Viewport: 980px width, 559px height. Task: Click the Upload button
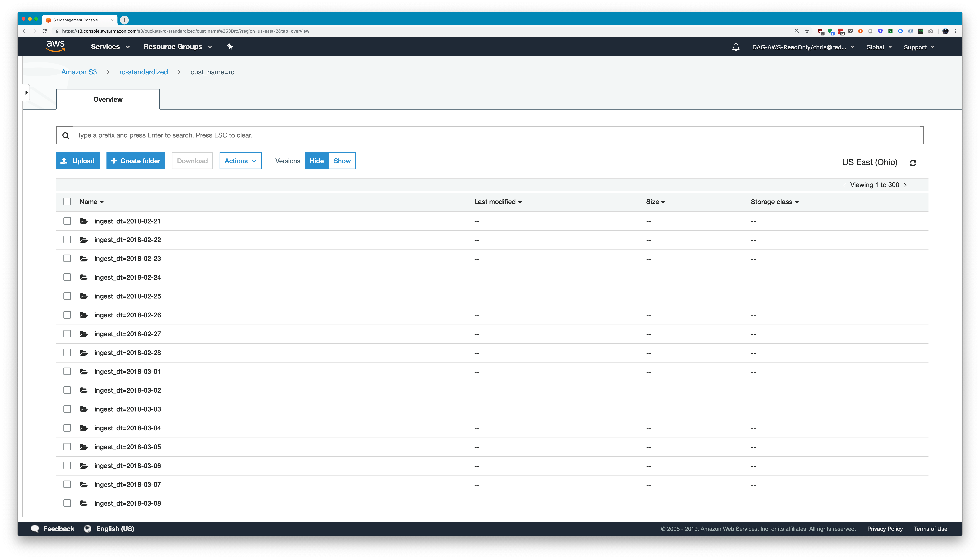[x=78, y=161]
